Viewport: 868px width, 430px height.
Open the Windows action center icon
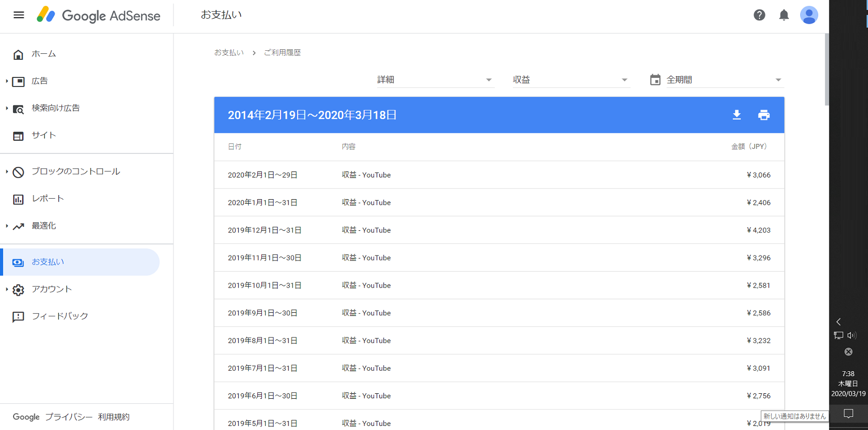tap(848, 414)
